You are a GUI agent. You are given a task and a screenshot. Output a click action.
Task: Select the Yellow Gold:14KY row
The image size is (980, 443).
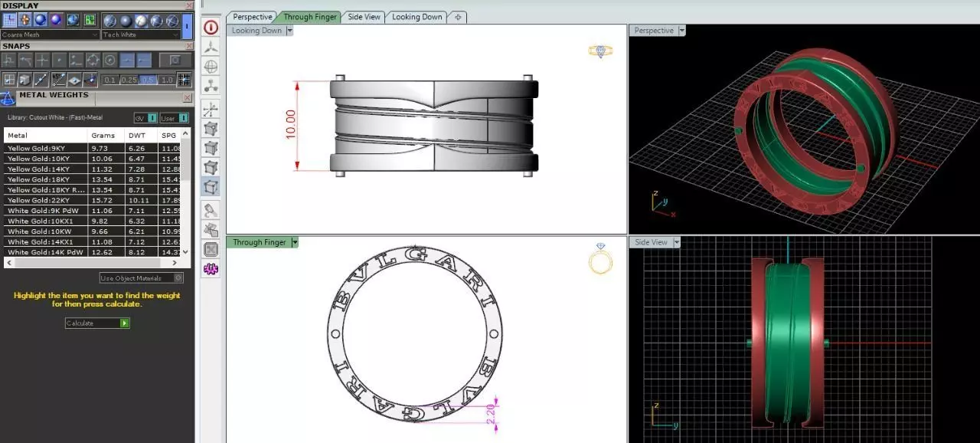93,169
